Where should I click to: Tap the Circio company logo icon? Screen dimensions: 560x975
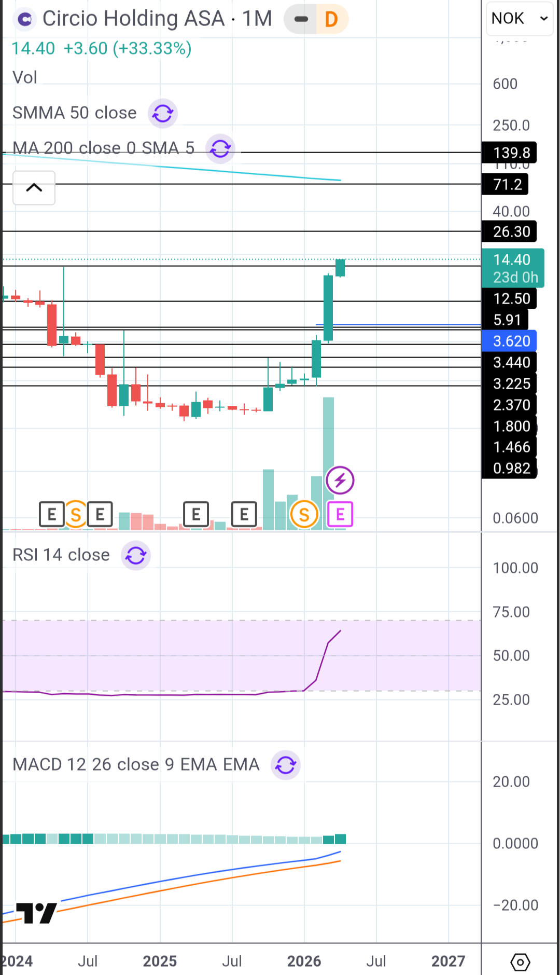(25, 19)
